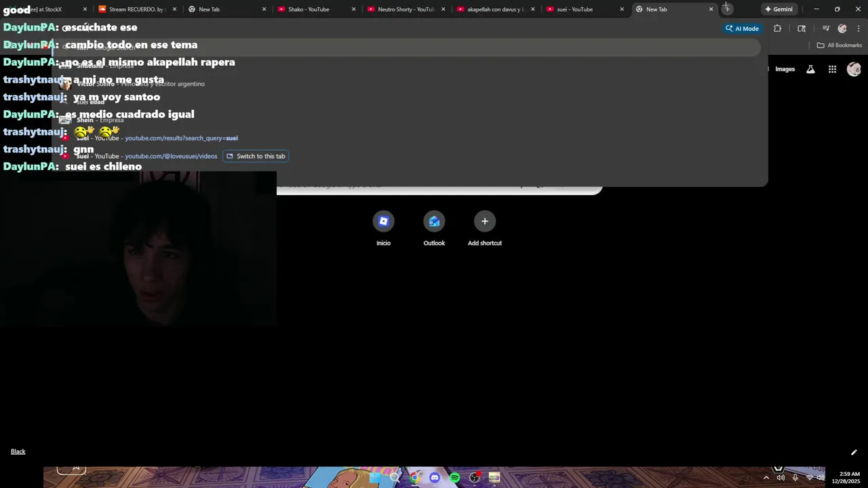Open Chrome three-dot menu
This screenshot has height=488, width=868.
click(859, 28)
